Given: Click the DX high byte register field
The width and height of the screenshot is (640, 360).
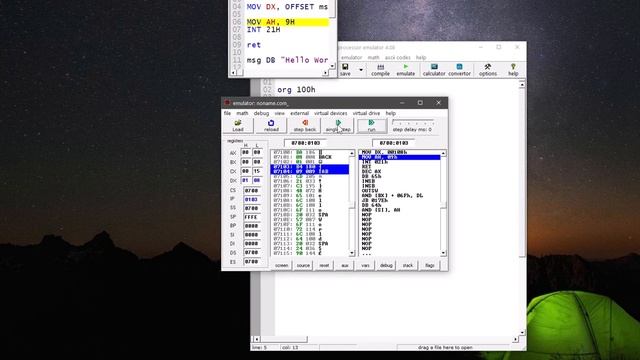Looking at the screenshot, I should (245, 180).
